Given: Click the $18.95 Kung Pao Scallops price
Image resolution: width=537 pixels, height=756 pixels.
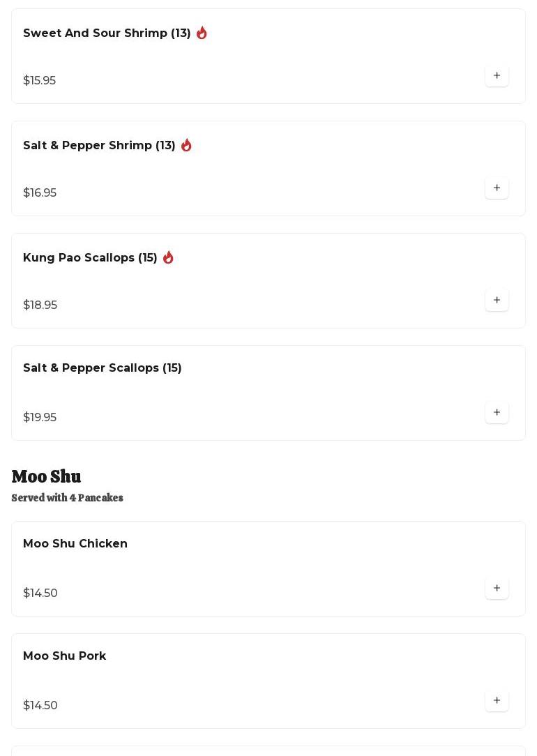Looking at the screenshot, I should (40, 305).
